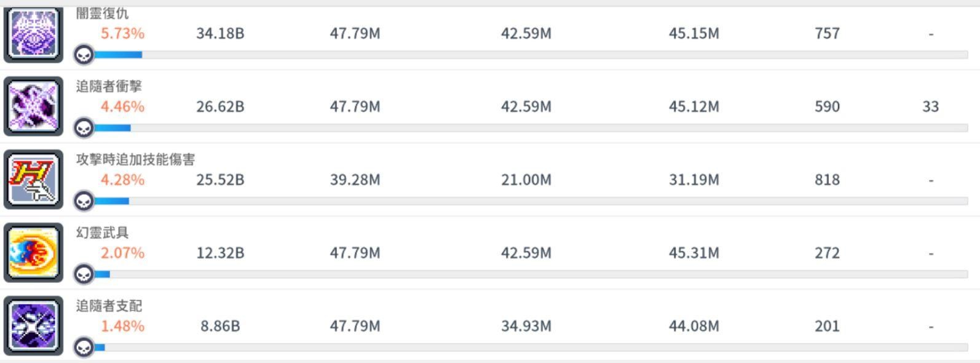Click skull icon under 闇靈復仇 bar
This screenshot has height=363, width=980.
[x=84, y=55]
